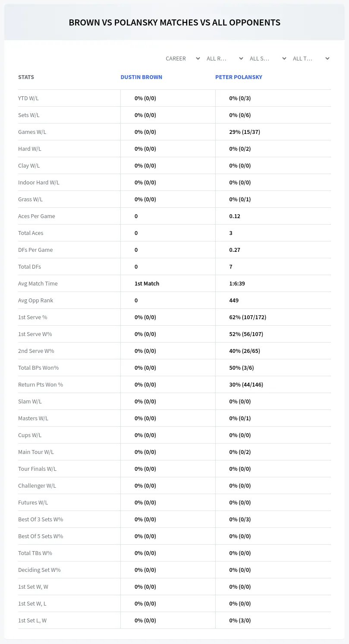349x644 pixels.
Task: Select the page title Brown vs Polansky heading
Action: [174, 22]
